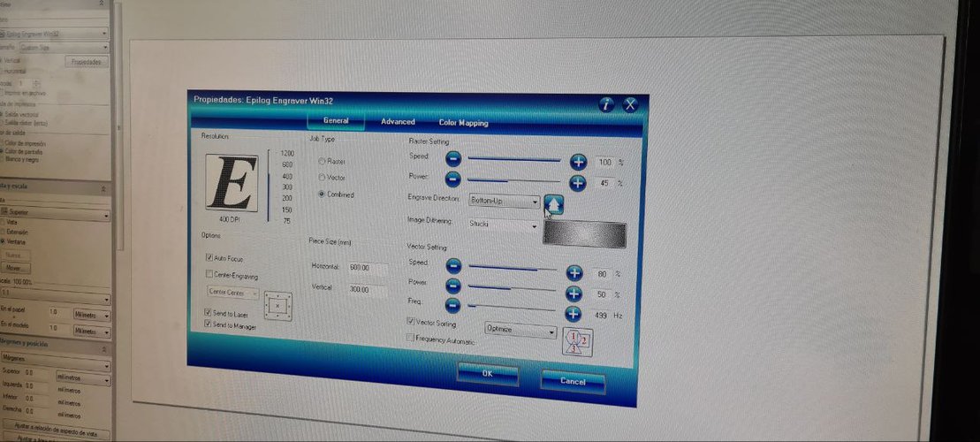Close the Epilog properties dialog with the X icon
Viewport: 980px width, 442px height.
pyautogui.click(x=630, y=105)
